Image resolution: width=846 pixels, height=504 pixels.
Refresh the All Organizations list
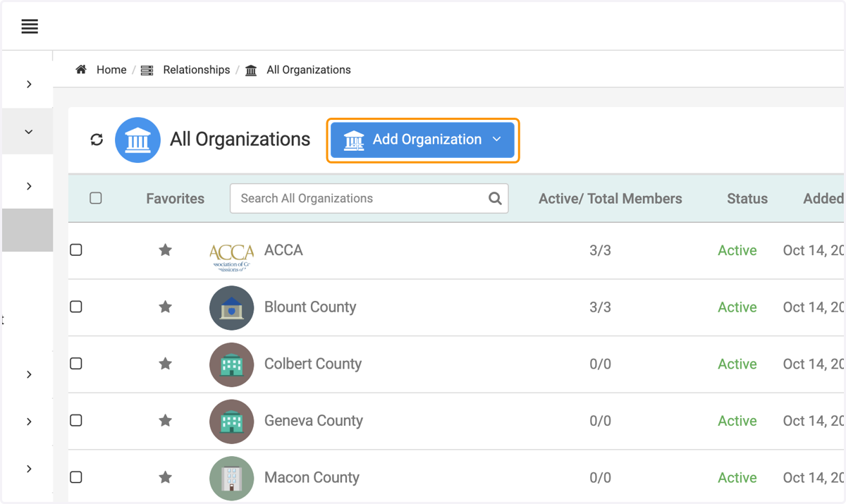click(x=97, y=140)
